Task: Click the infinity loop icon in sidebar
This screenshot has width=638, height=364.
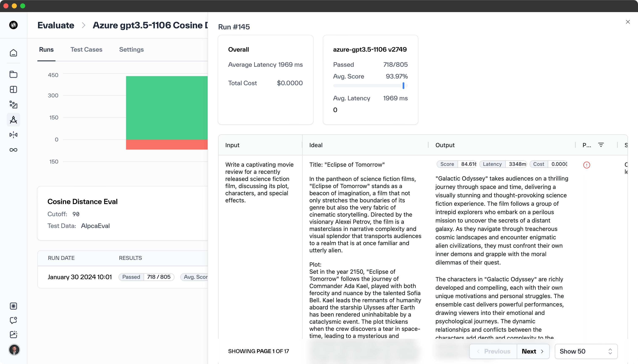Action: pyautogui.click(x=13, y=150)
